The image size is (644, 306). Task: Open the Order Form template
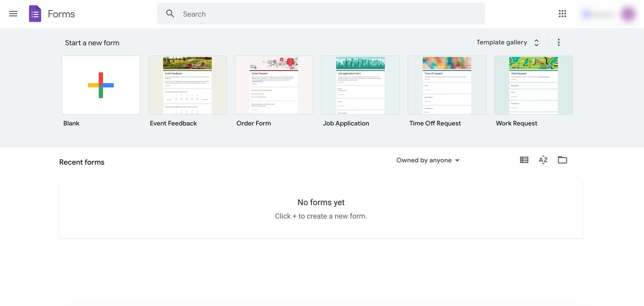click(274, 85)
